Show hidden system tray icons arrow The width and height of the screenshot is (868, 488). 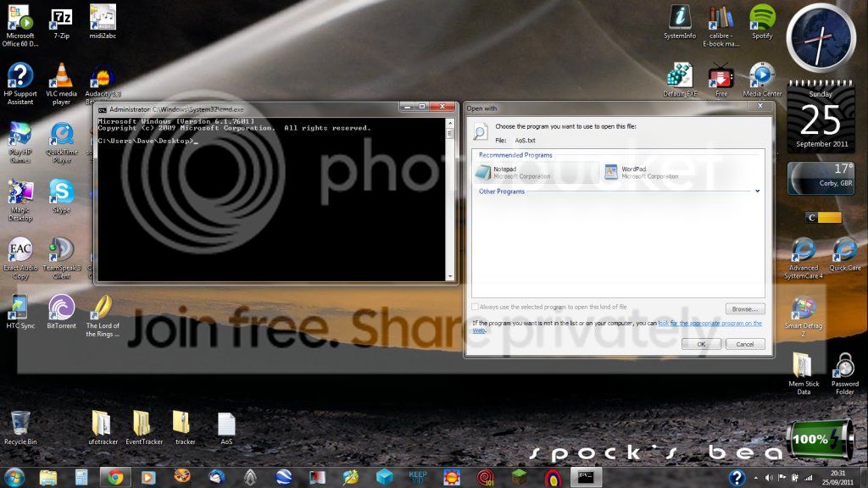tap(756, 478)
